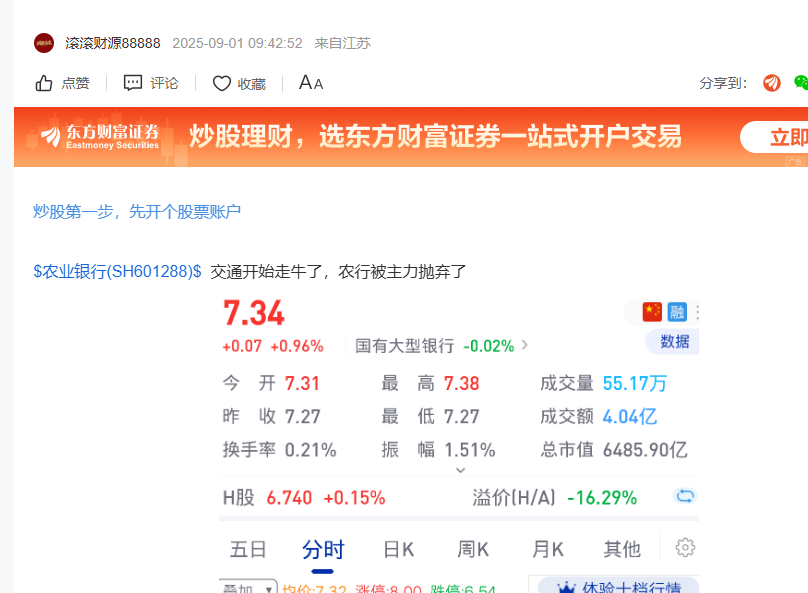
Task: Click author name 滚滚财源88888
Action: tap(113, 43)
